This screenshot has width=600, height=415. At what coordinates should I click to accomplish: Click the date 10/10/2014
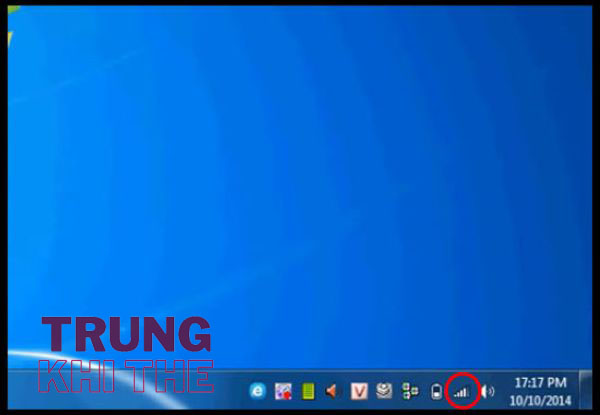coord(540,400)
